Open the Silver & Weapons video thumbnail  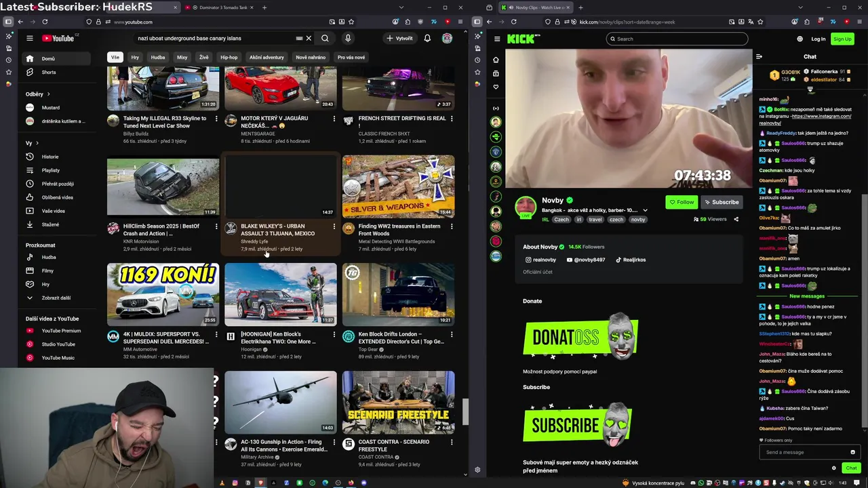click(398, 186)
